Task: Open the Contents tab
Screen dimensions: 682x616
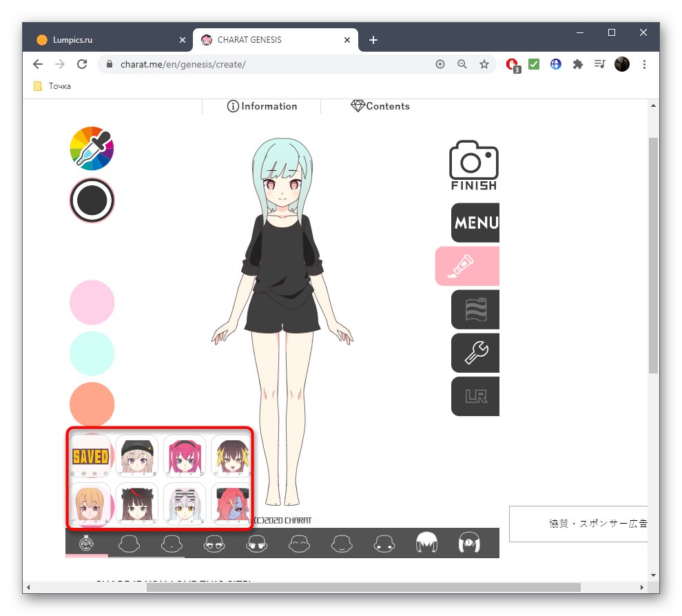Action: 380,106
